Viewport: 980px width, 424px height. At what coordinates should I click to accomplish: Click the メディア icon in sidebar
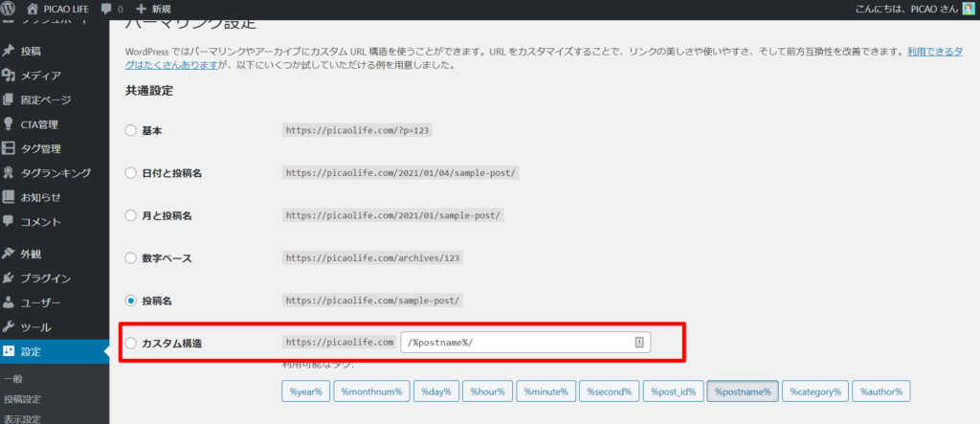pos(9,75)
